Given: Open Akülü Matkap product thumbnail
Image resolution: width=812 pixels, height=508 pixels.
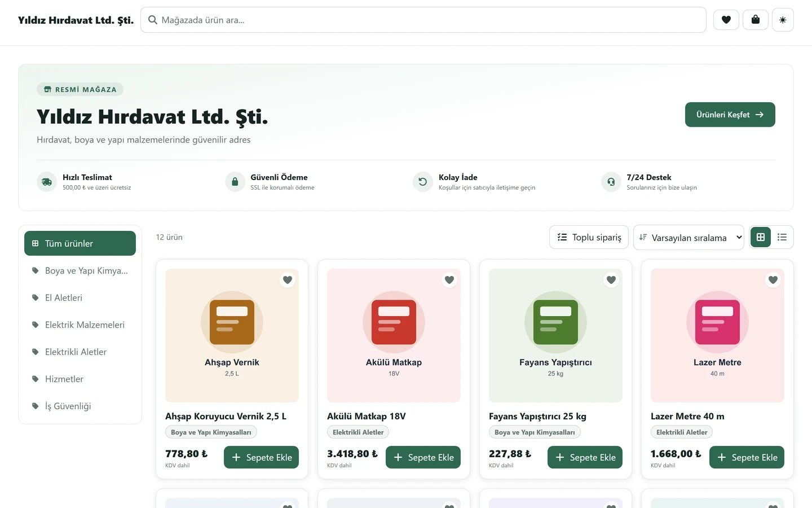Looking at the screenshot, I should [x=394, y=335].
